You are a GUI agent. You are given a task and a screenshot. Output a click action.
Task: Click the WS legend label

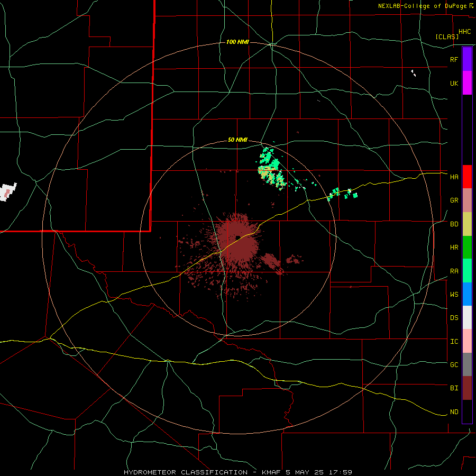point(454,295)
